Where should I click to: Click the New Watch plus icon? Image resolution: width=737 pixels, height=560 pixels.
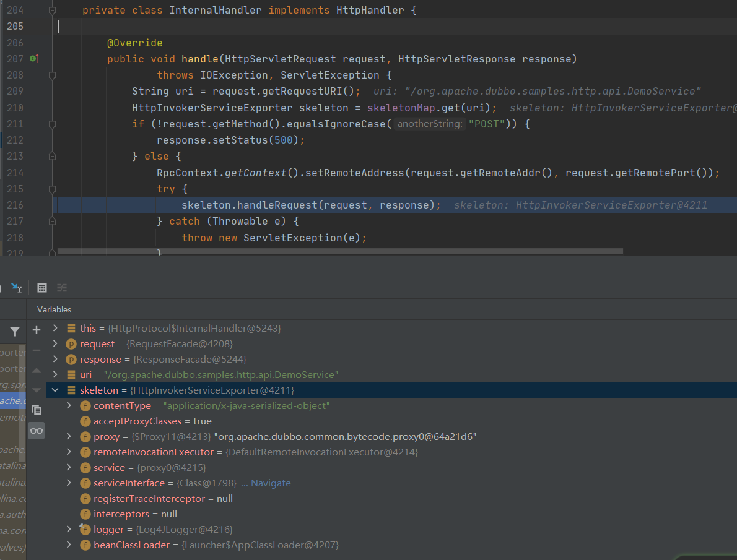point(37,330)
